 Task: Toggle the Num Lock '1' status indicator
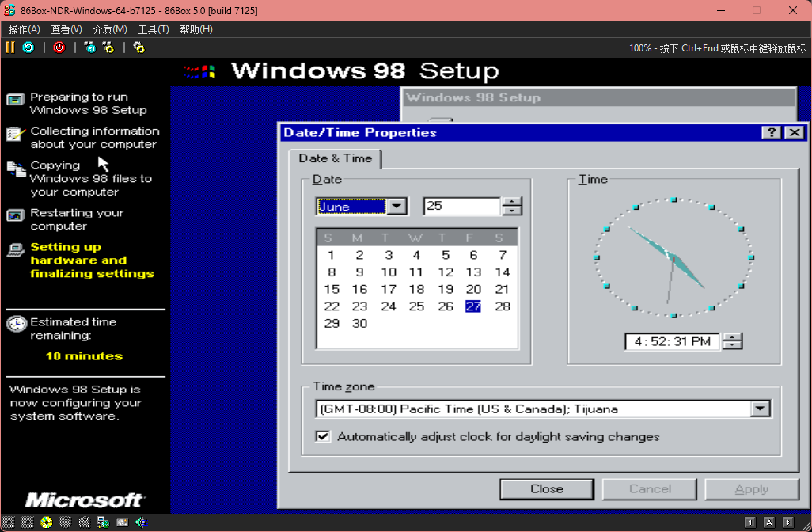(x=749, y=522)
